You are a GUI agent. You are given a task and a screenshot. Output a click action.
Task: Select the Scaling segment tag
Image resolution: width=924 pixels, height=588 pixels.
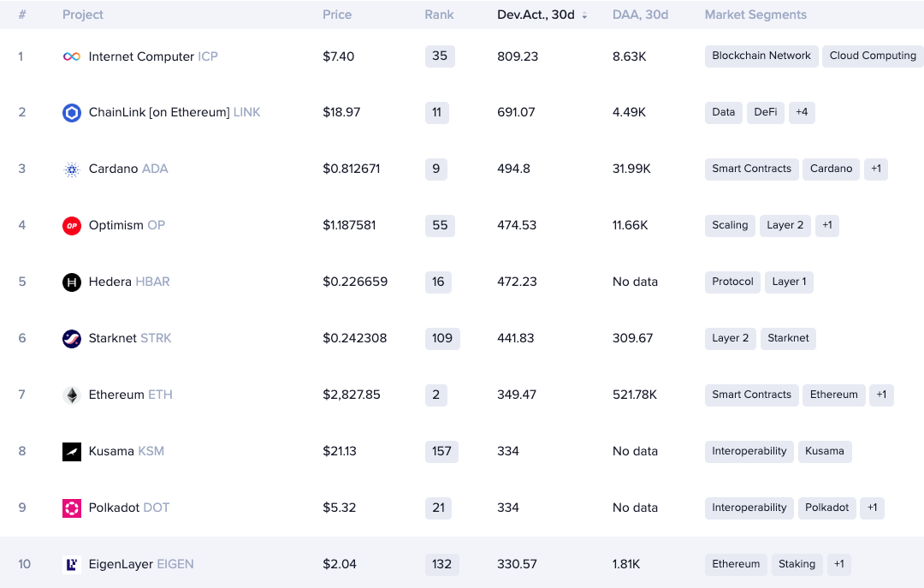pyautogui.click(x=730, y=225)
